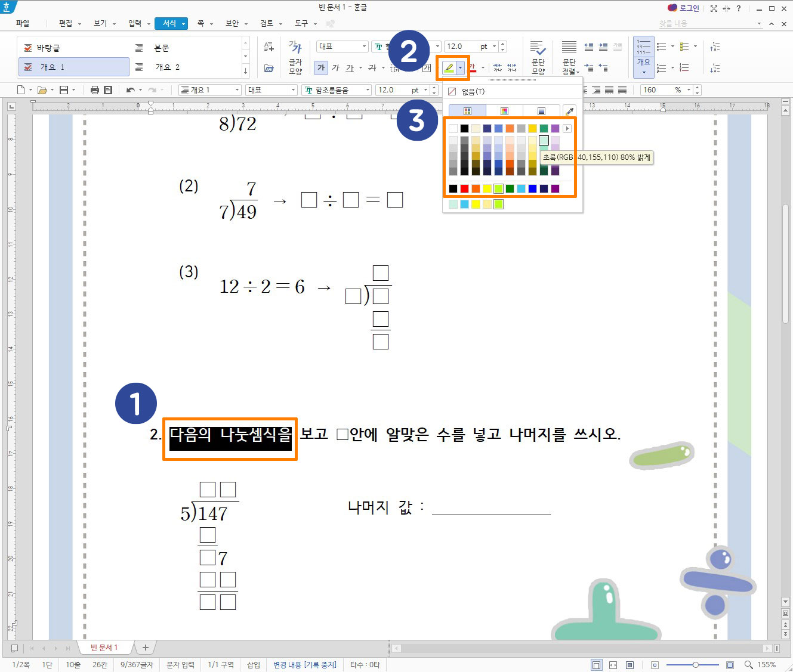Click the print preview icon
793x672 pixels.
[x=108, y=90]
